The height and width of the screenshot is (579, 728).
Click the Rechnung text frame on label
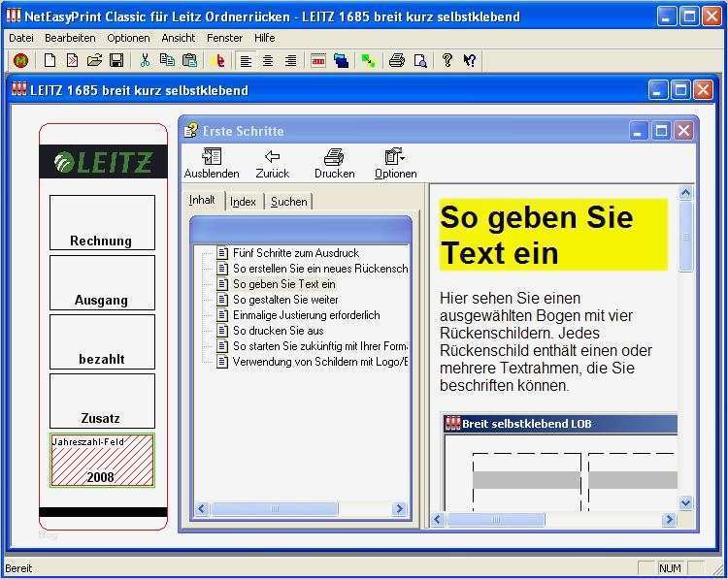102,223
